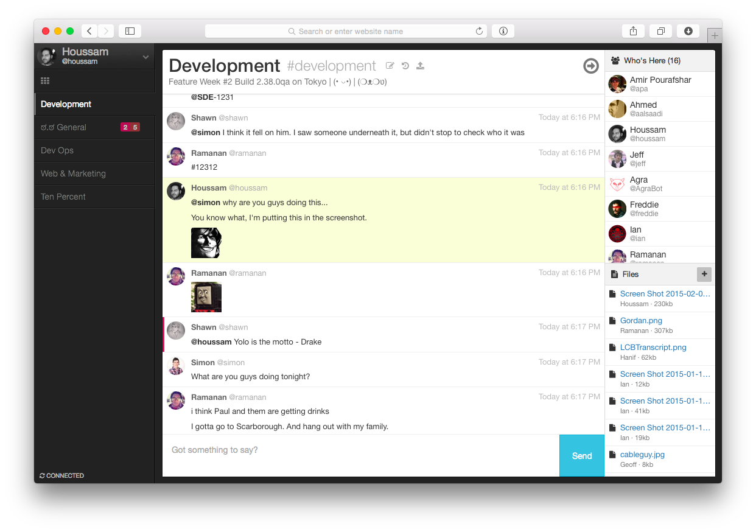Hide the member panel via circled arrow icon
Image resolution: width=756 pixels, height=532 pixels.
point(590,66)
